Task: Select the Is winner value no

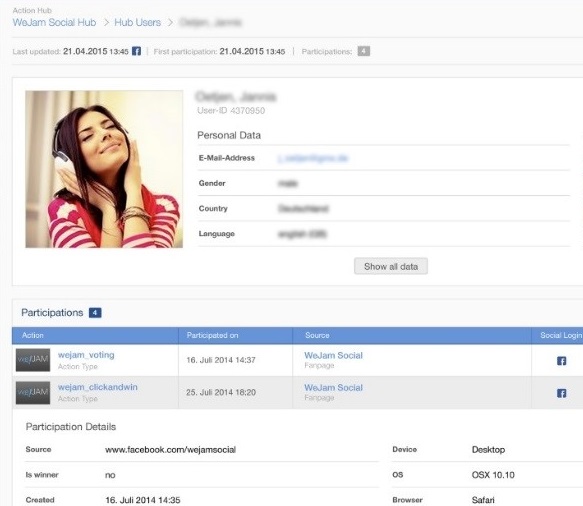Action: point(110,475)
